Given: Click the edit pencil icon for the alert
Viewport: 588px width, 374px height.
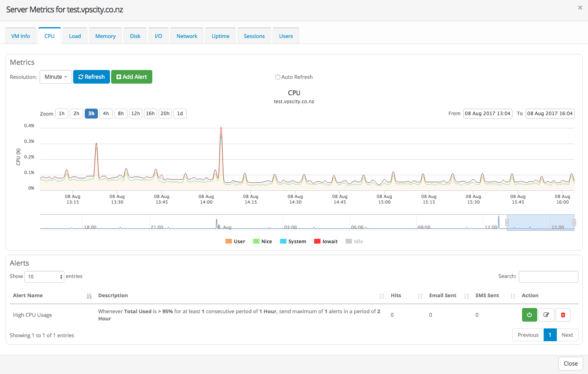Looking at the screenshot, I should click(x=546, y=315).
